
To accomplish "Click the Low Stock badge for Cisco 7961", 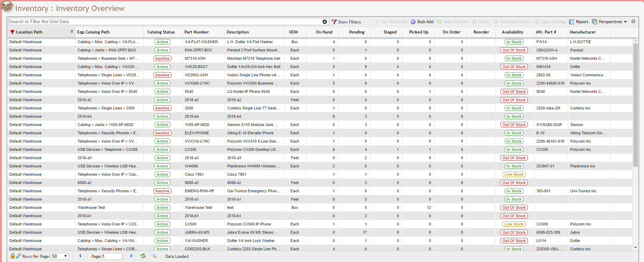I will pos(514,174).
